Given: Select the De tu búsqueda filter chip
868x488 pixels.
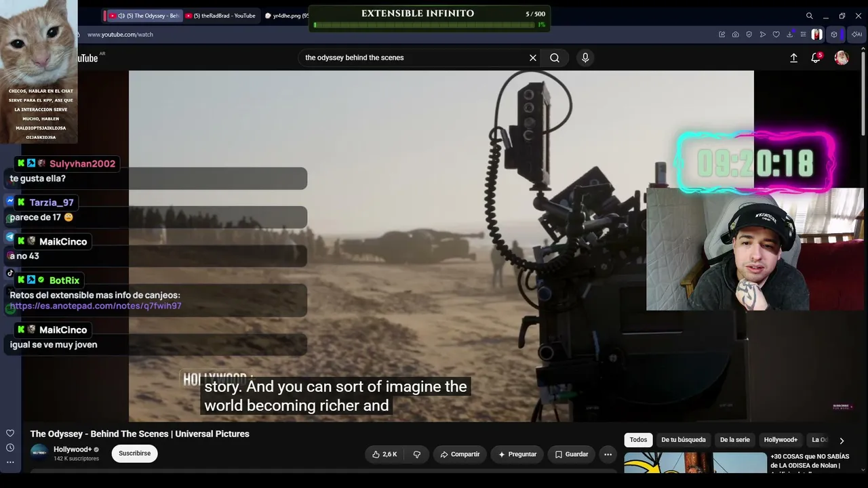Looking at the screenshot, I should click(x=684, y=440).
